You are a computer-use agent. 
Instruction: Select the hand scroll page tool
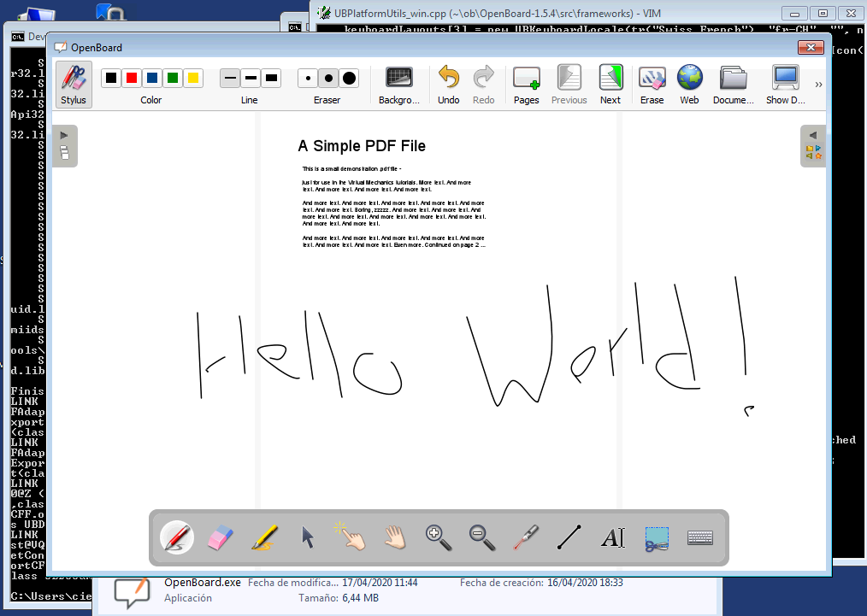click(395, 537)
